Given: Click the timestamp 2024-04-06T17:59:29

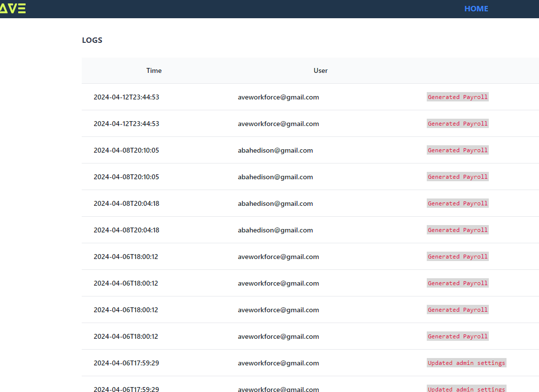Looking at the screenshot, I should [x=126, y=363].
